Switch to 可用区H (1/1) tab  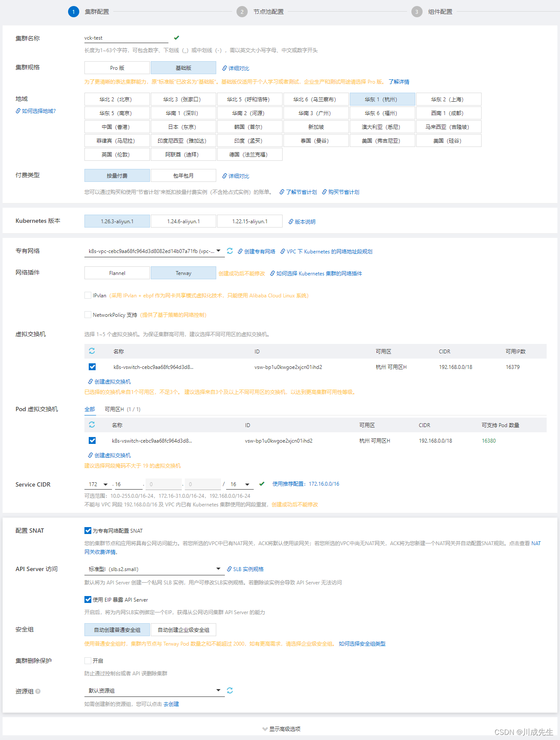point(122,409)
